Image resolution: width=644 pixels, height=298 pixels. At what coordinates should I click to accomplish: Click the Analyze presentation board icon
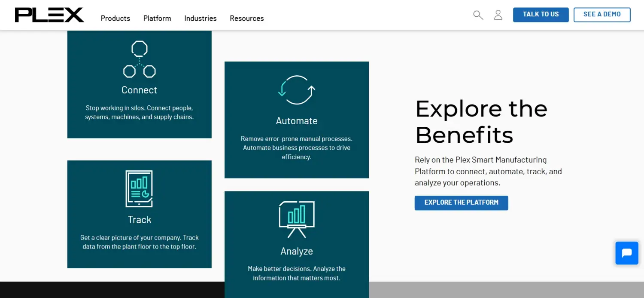297,219
